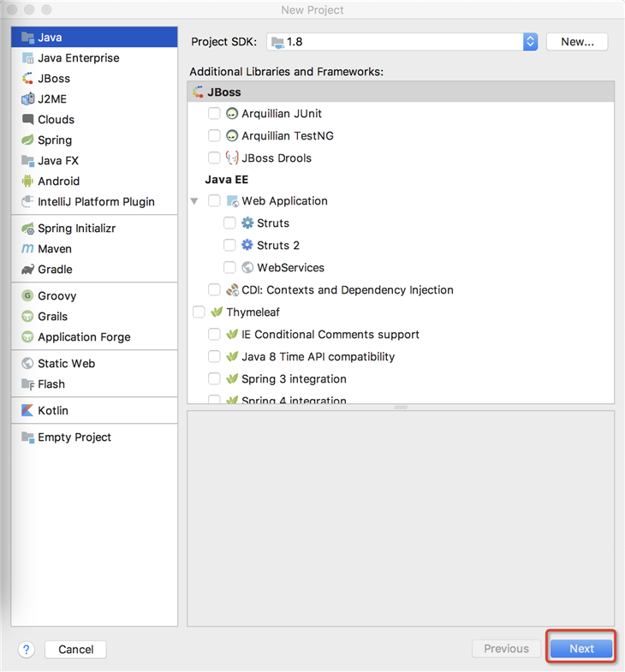Click the Cancel button
Viewport: 625px width, 672px height.
click(75, 650)
